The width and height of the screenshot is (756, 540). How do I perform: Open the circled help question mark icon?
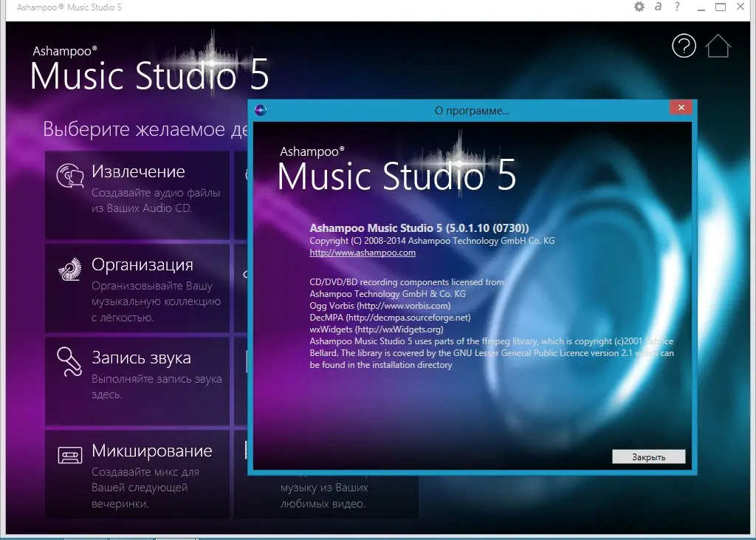684,47
